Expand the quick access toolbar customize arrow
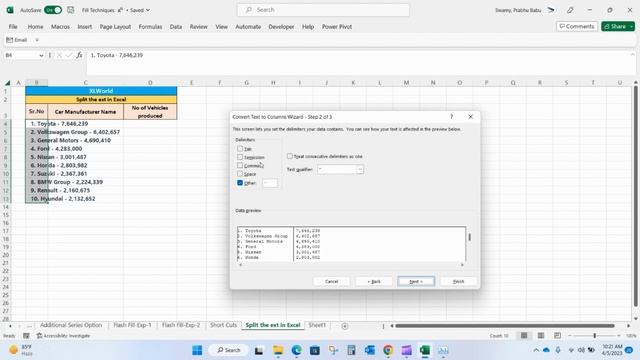This screenshot has height=360, width=640. [x=37, y=40]
